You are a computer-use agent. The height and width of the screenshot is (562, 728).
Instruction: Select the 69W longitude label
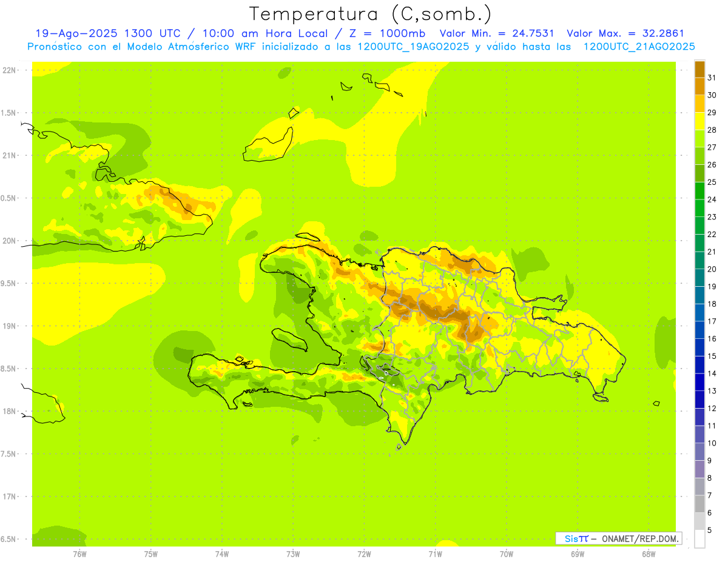pos(578,554)
